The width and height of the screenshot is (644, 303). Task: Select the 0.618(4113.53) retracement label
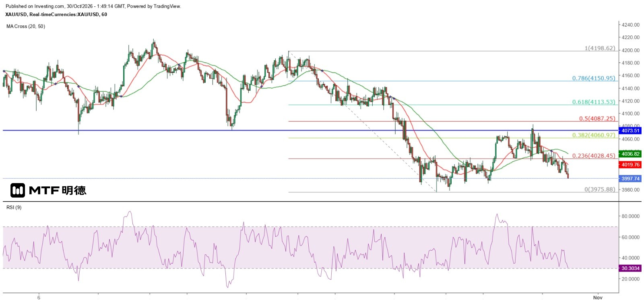(x=594, y=102)
